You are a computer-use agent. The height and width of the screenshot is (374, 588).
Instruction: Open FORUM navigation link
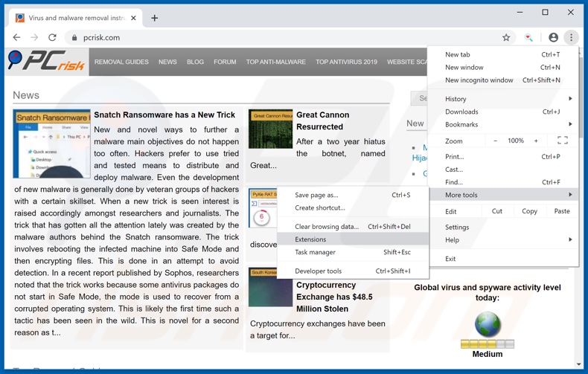tap(225, 62)
